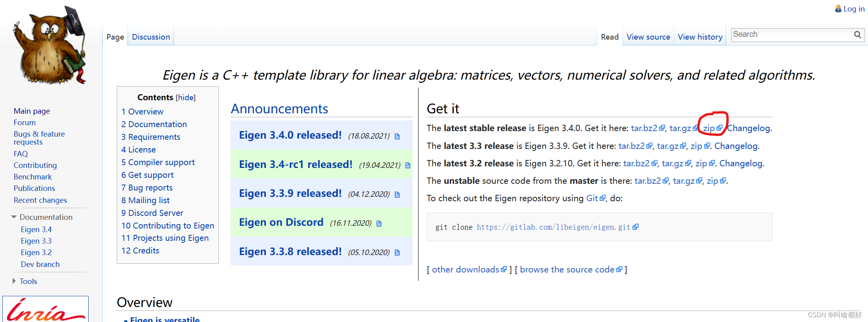The height and width of the screenshot is (322, 868).
Task: Open the View source tab
Action: click(x=648, y=37)
